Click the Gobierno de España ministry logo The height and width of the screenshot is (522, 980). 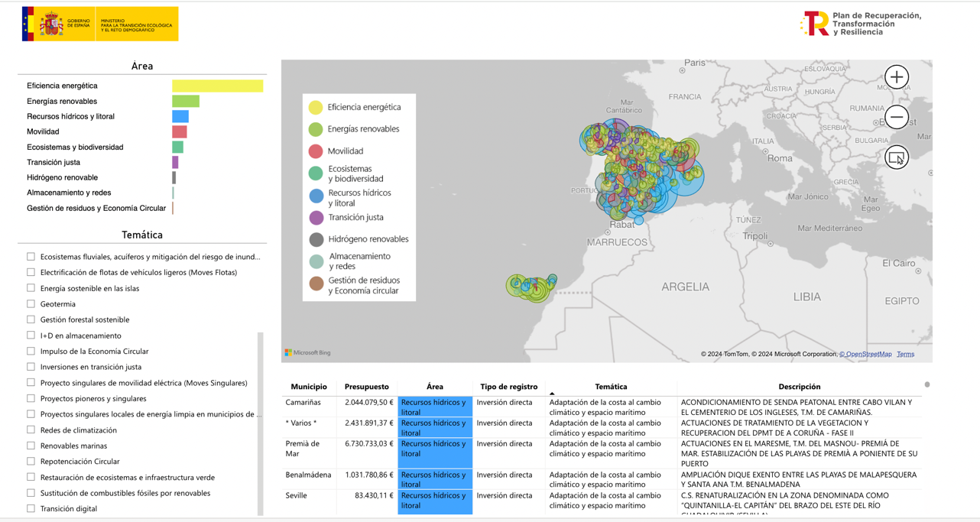[x=100, y=24]
